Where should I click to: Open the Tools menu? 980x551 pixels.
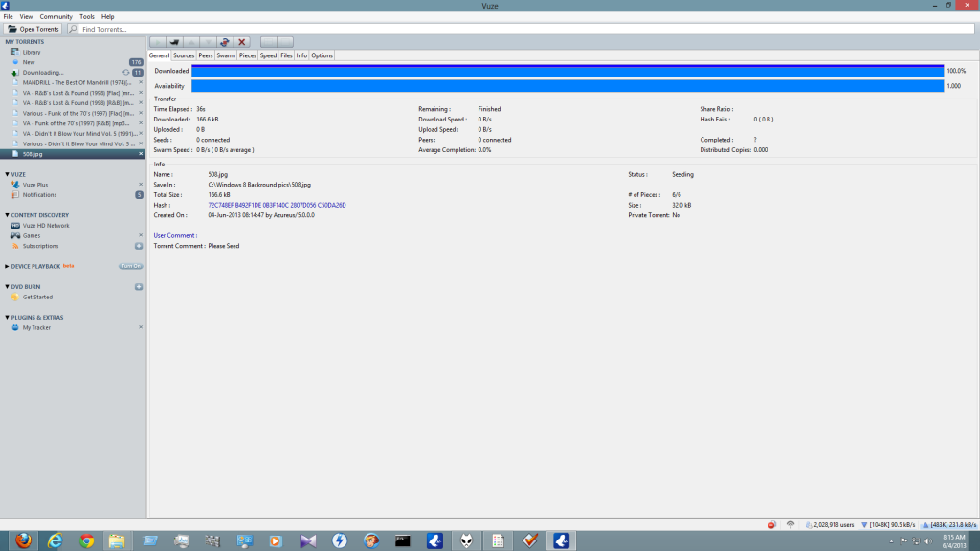click(x=87, y=17)
